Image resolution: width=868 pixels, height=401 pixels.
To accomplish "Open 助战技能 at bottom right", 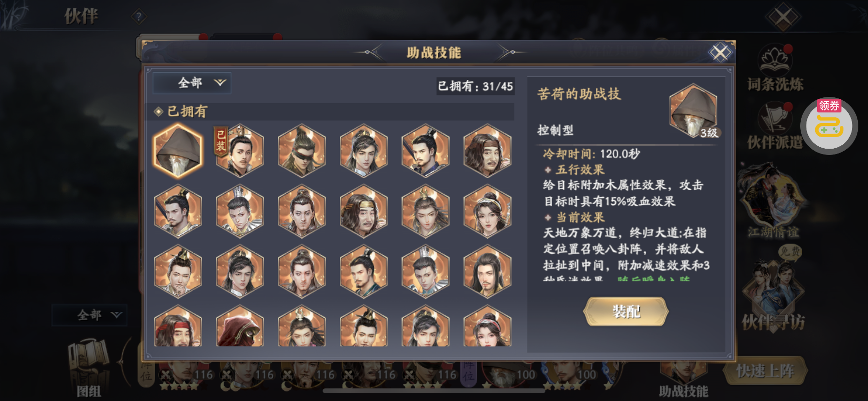I will [683, 378].
